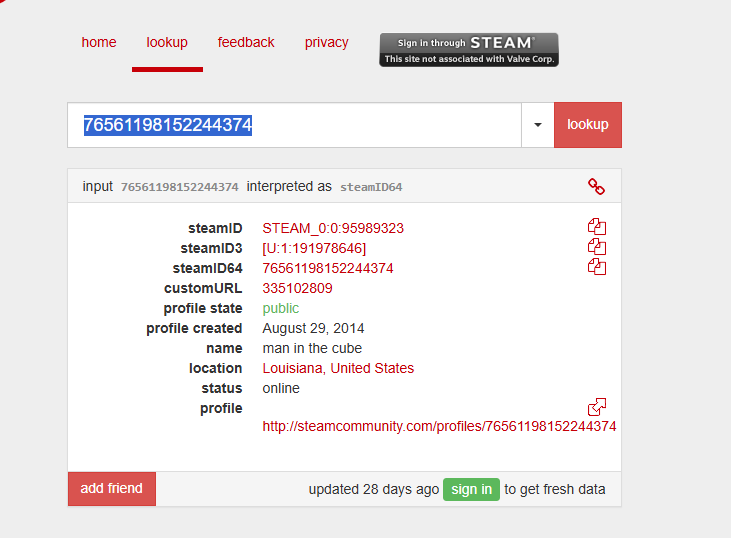Image resolution: width=731 pixels, height=538 pixels.
Task: Click Sign in through Steam button
Action: pyautogui.click(x=469, y=50)
